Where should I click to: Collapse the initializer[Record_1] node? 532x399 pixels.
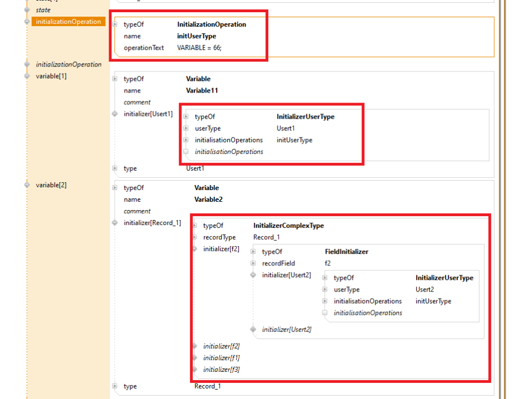coord(115,223)
